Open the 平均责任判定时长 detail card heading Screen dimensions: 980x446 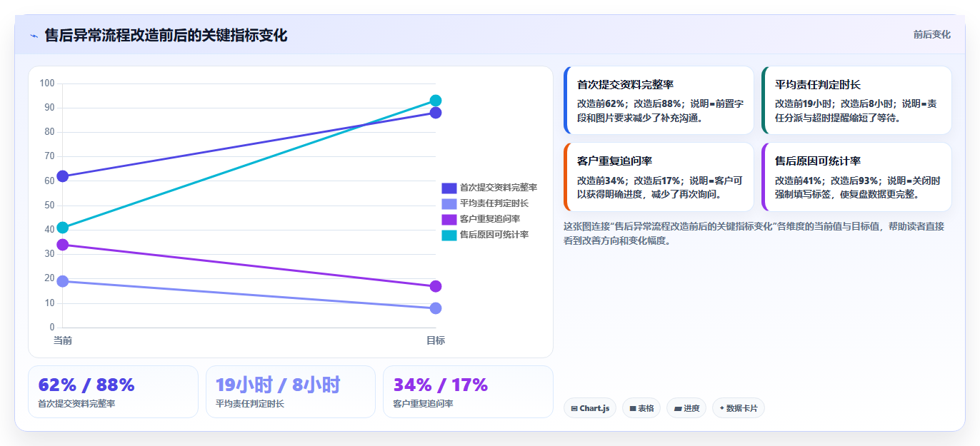pyautogui.click(x=818, y=85)
